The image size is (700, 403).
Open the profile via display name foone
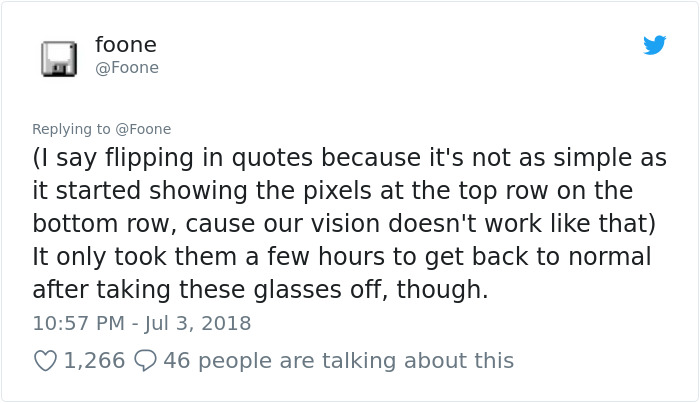[126, 45]
